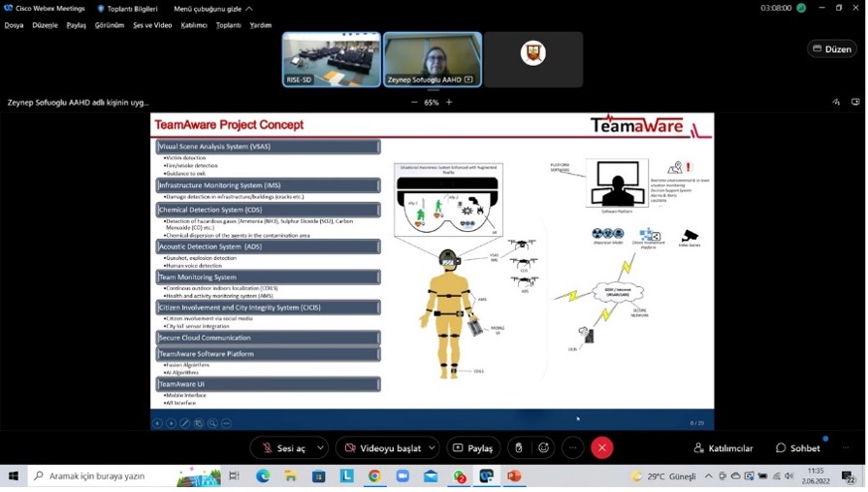Open panel options ellipsis right of Sohbet
This screenshot has height=492, width=868.
click(x=846, y=447)
